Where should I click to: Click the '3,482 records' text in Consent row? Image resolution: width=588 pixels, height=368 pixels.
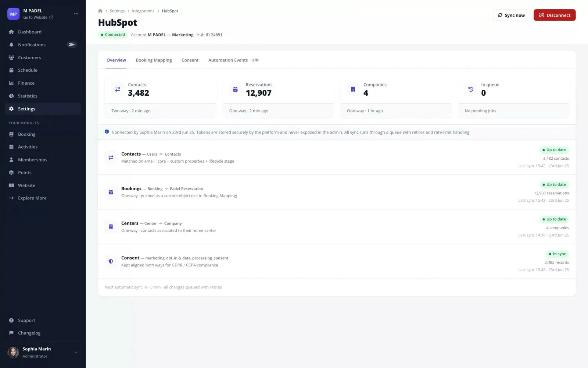coord(557,262)
